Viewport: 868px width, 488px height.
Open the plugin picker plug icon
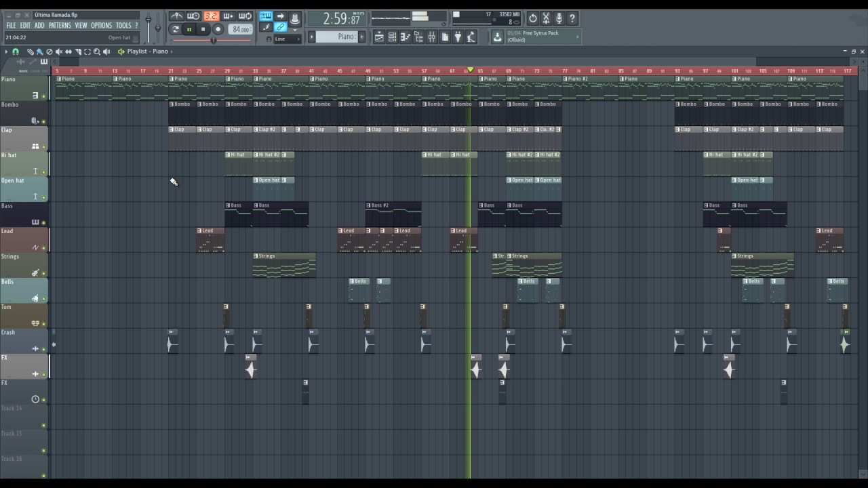point(458,37)
